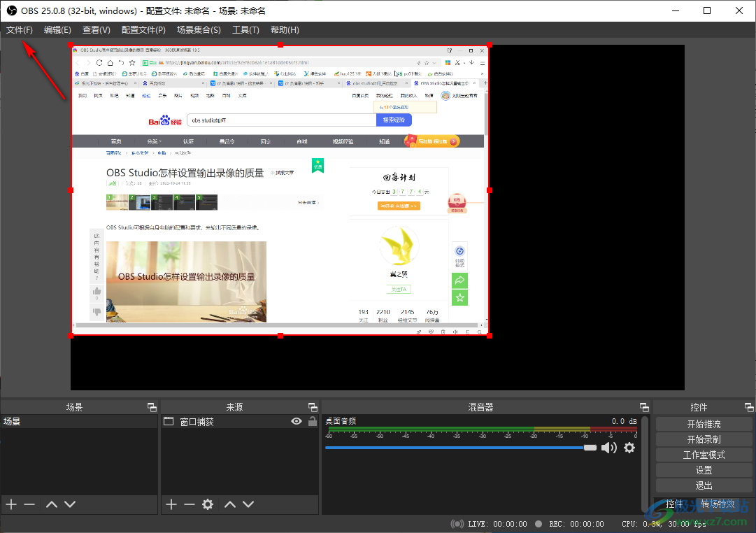Click the OBS logo in the title bar
This screenshot has height=533, width=756.
[12, 10]
